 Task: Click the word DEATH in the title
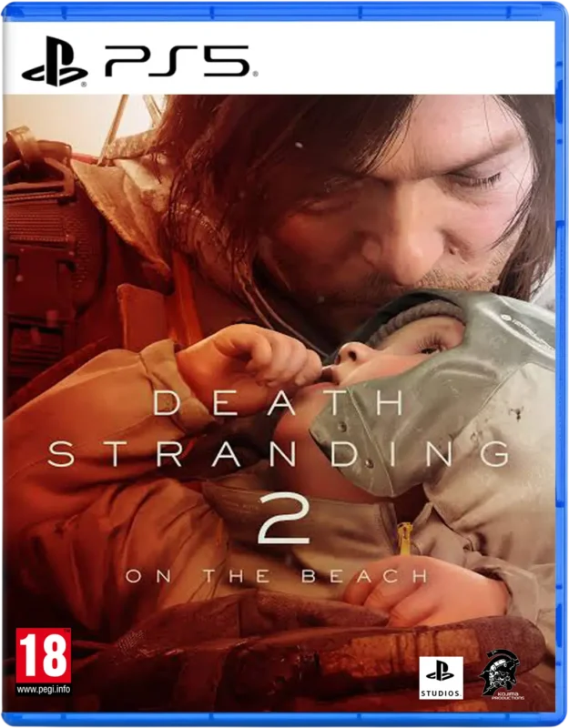coord(279,403)
